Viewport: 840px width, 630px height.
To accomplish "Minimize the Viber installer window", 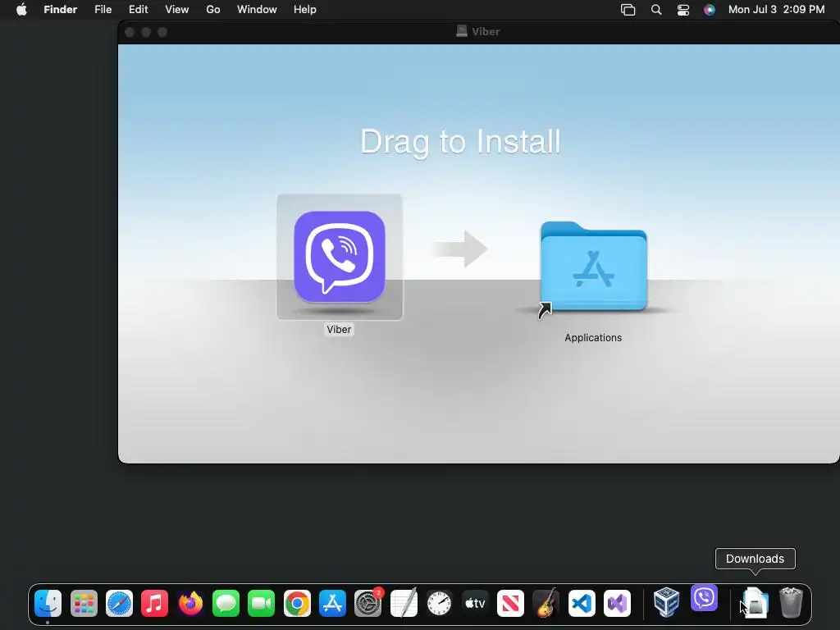I will pyautogui.click(x=146, y=32).
